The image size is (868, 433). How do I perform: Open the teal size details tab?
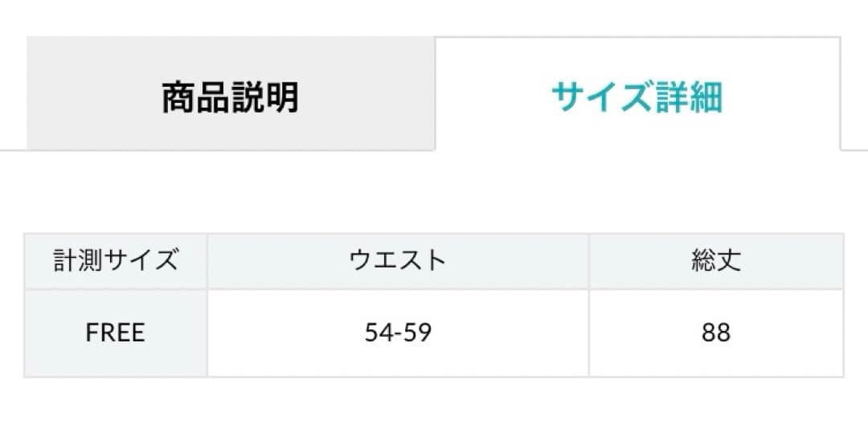tap(637, 96)
